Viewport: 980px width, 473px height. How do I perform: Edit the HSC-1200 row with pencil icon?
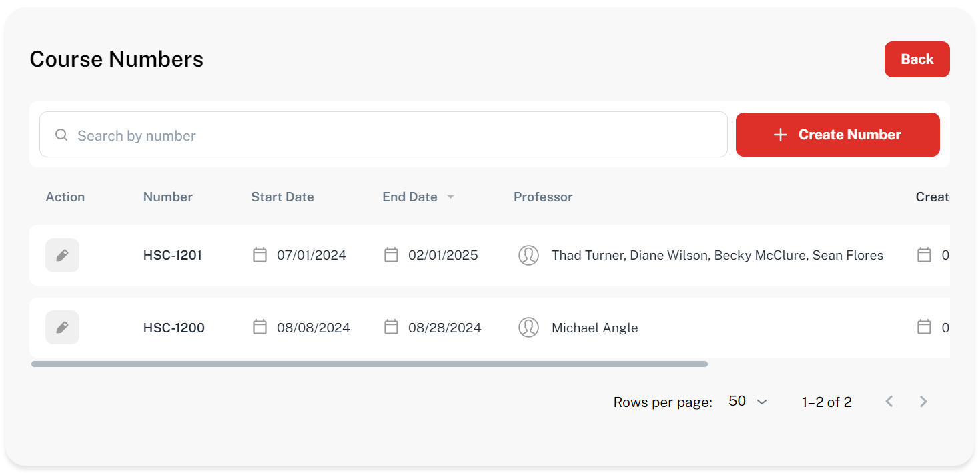point(62,327)
